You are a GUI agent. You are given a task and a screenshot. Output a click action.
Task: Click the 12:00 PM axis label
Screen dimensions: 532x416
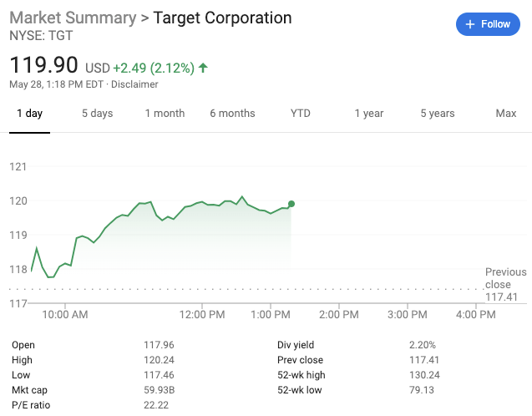click(x=202, y=315)
